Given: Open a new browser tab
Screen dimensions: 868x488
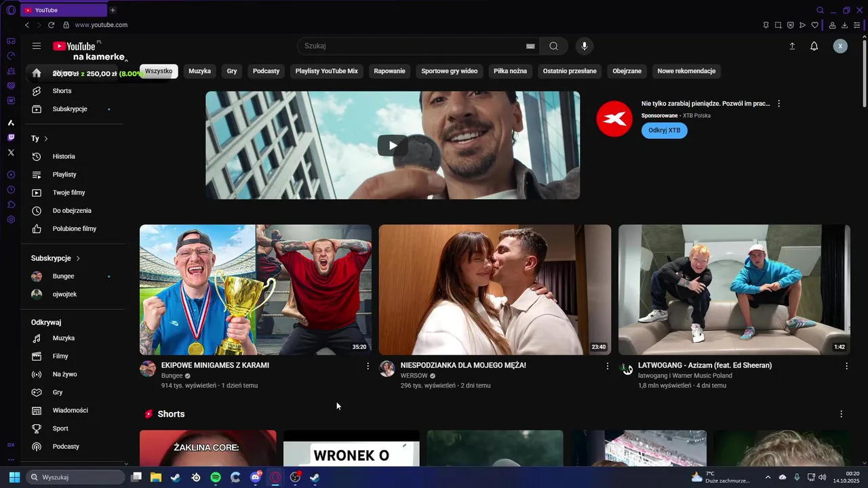Looking at the screenshot, I should (x=113, y=10).
